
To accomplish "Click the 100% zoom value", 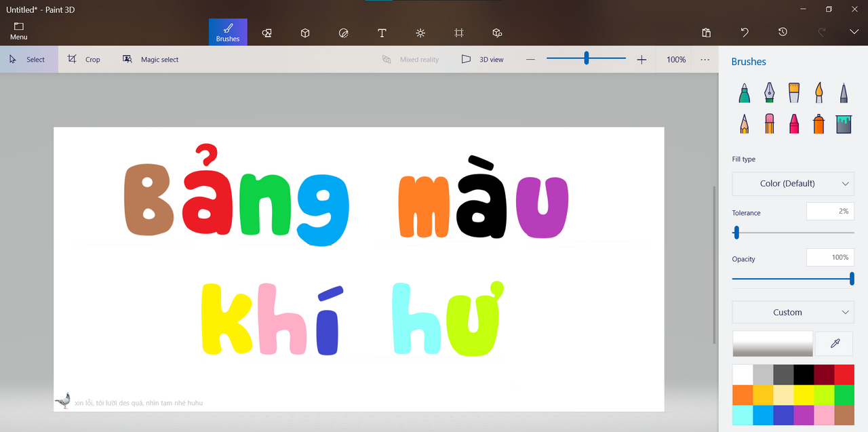I will click(676, 60).
